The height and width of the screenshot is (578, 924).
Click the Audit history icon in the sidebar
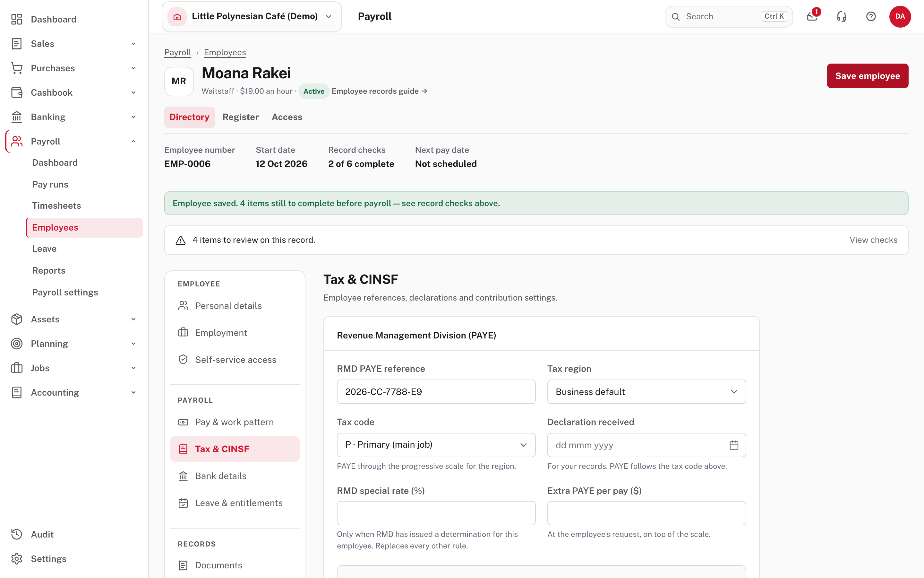coord(17,534)
